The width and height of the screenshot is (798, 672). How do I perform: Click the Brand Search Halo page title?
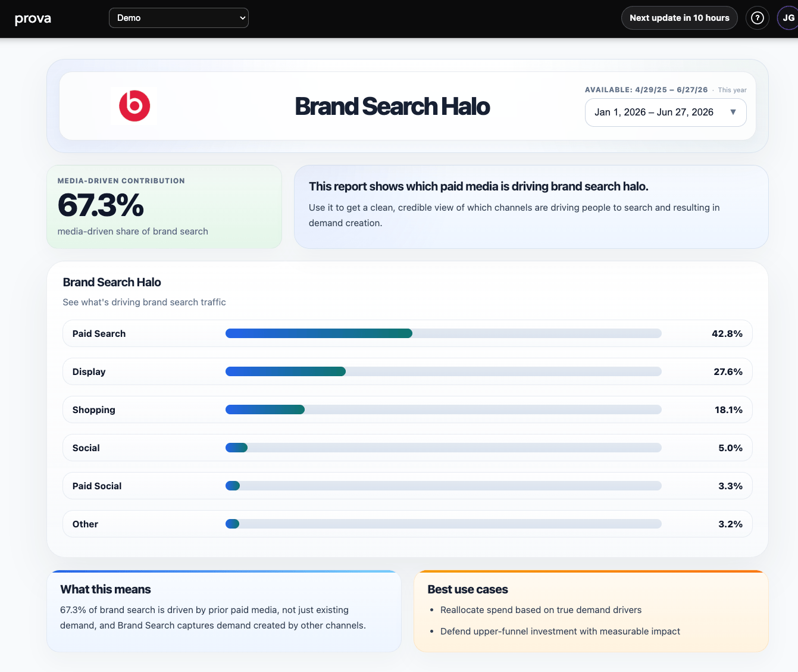392,107
